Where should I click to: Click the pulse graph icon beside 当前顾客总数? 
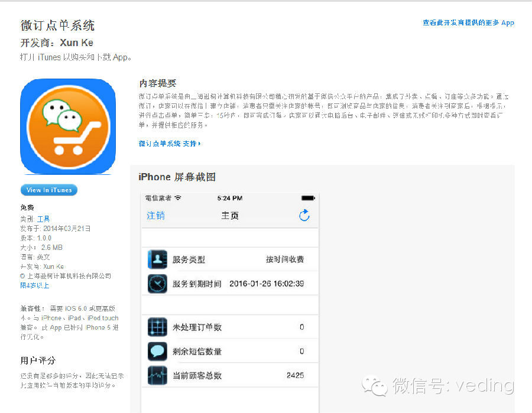pyautogui.click(x=157, y=375)
